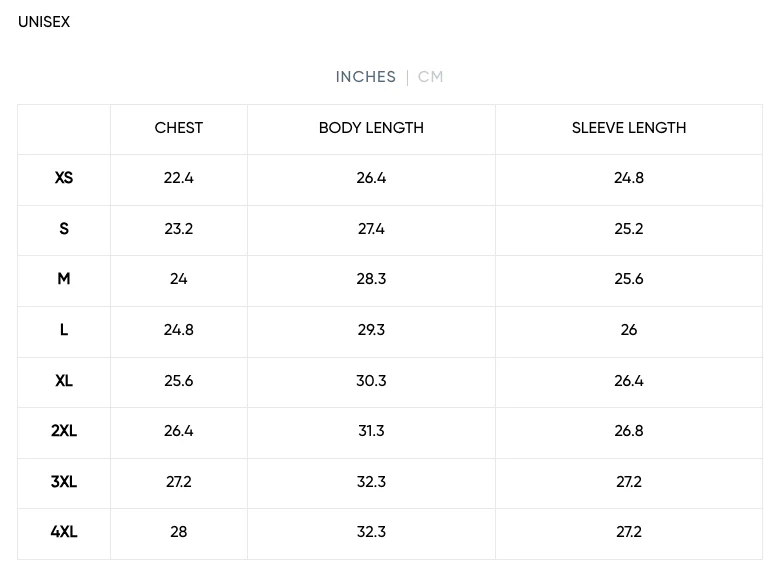Select the M size row label
Screen dimensions: 782x572
coord(64,279)
